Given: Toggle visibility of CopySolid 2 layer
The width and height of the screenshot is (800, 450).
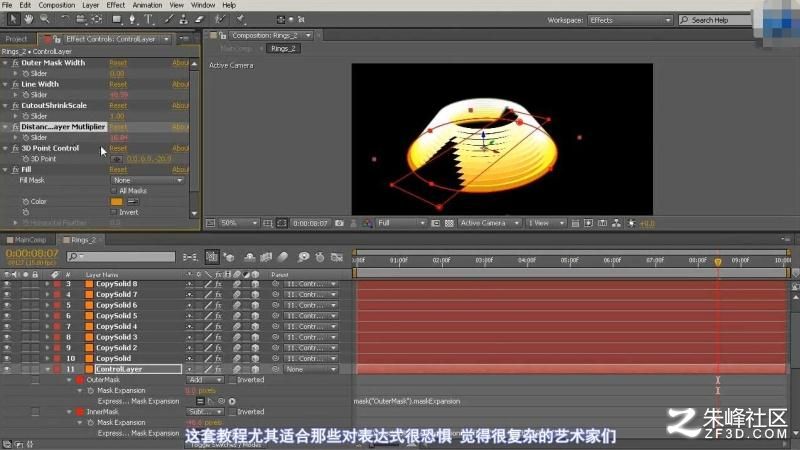Looking at the screenshot, I should (7, 347).
